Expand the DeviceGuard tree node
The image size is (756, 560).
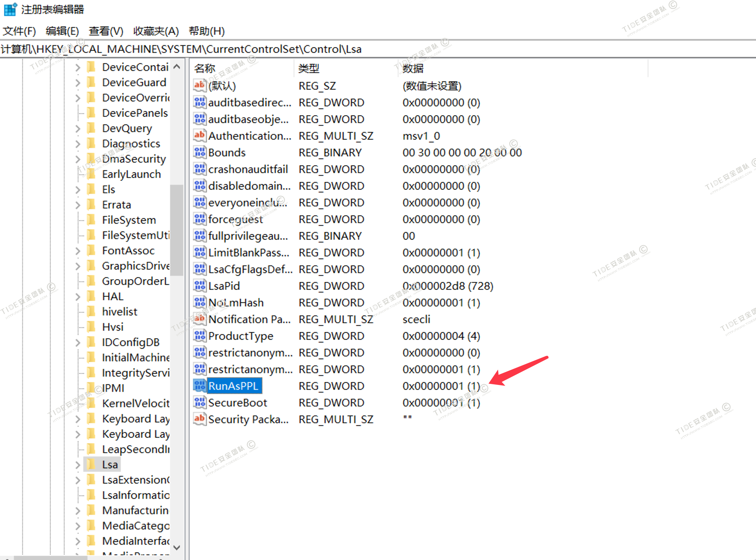click(x=78, y=83)
